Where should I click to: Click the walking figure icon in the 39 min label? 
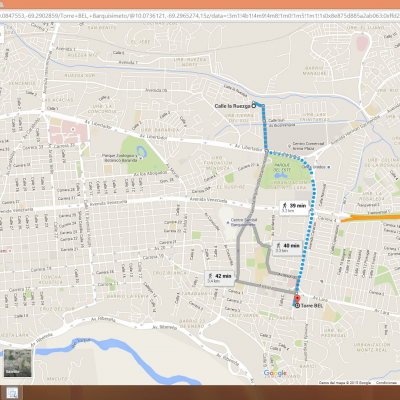point(284,206)
